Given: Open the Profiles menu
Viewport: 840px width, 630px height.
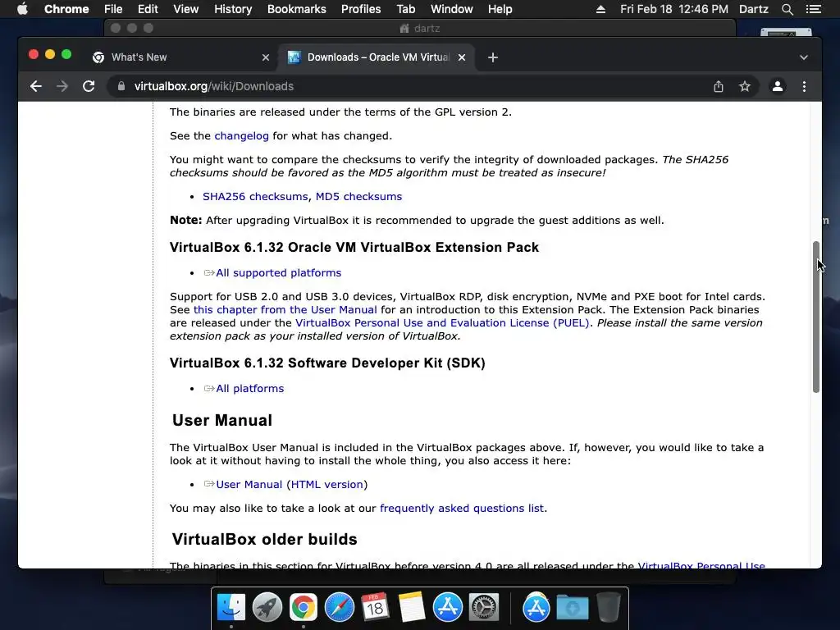Looking at the screenshot, I should point(361,9).
